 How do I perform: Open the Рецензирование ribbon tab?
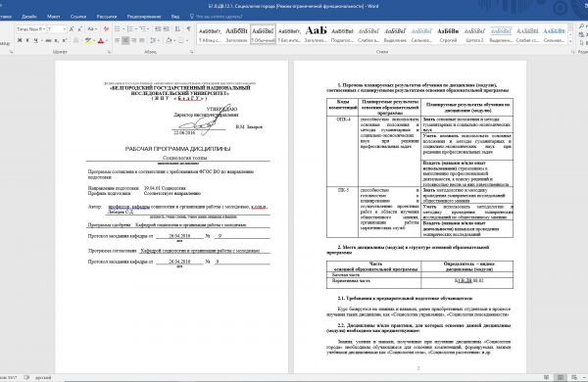click(x=144, y=17)
